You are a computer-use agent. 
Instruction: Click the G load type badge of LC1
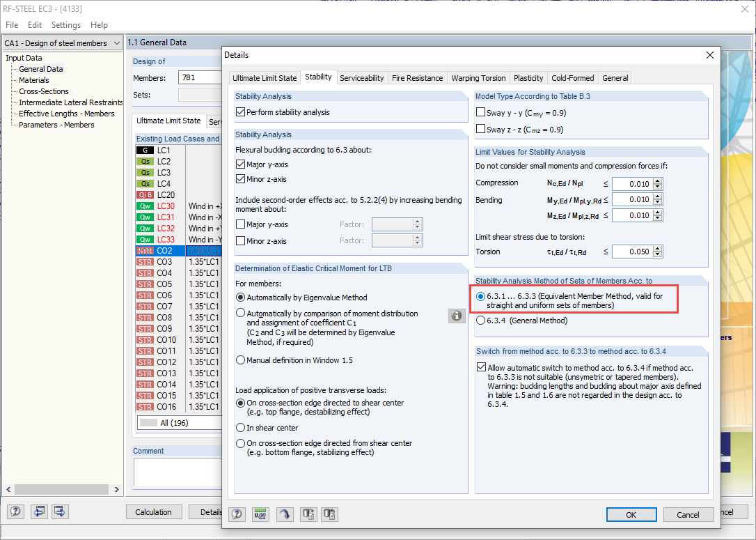(x=145, y=151)
